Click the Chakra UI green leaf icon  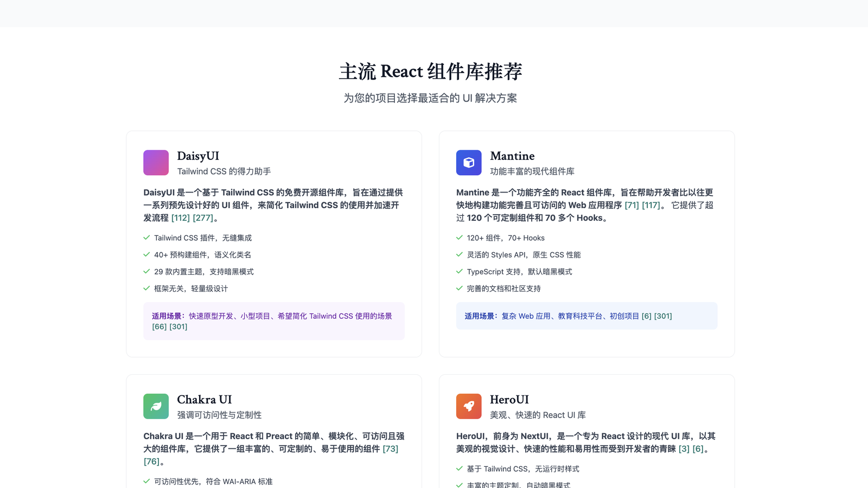coord(156,406)
